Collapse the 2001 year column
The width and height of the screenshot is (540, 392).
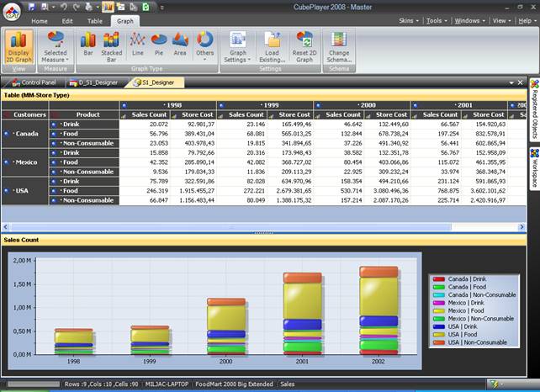tap(416, 105)
